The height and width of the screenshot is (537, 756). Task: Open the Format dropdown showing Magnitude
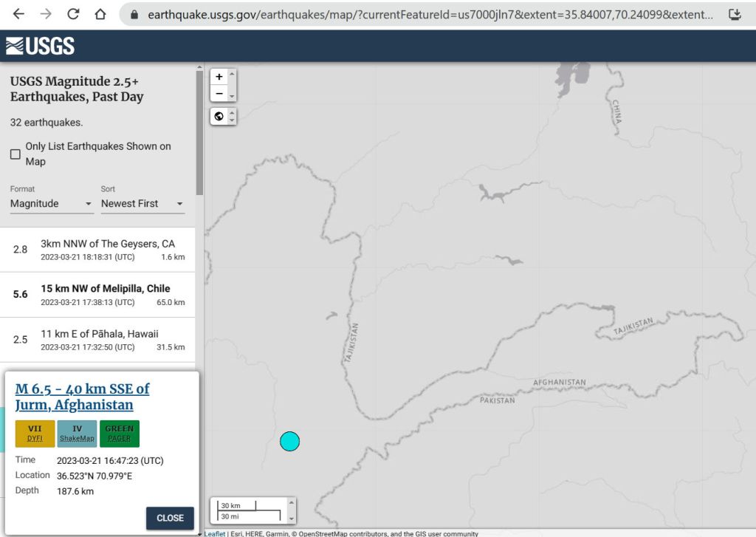pyautogui.click(x=52, y=204)
